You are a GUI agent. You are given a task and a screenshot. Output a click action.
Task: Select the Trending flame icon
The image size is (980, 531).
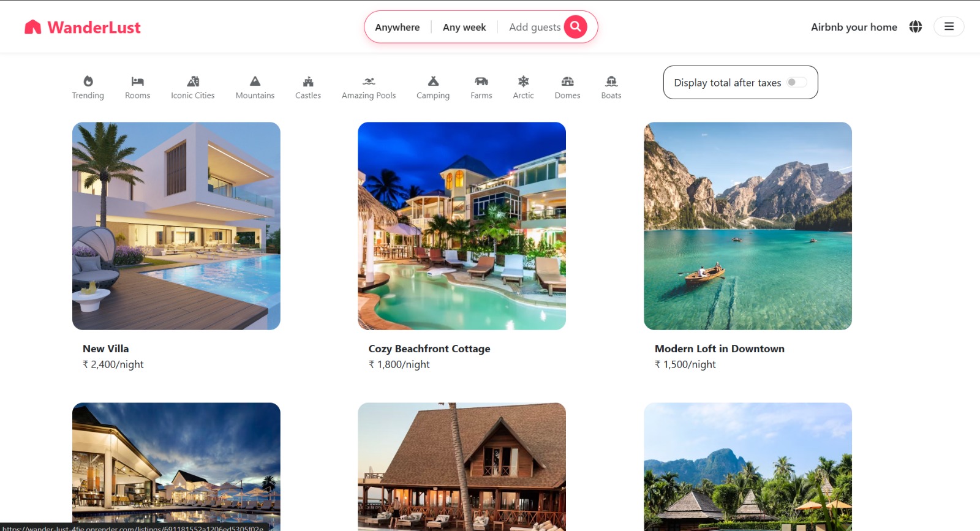click(x=88, y=81)
